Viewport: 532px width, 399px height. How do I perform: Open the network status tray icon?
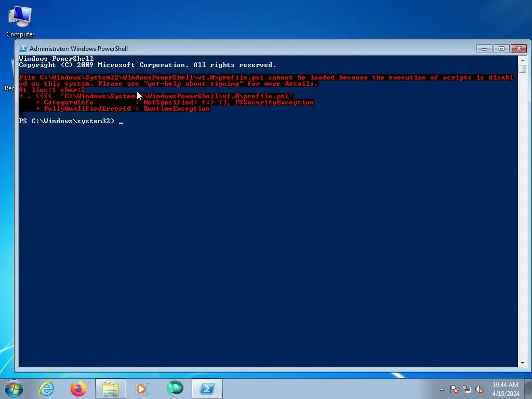click(x=467, y=389)
